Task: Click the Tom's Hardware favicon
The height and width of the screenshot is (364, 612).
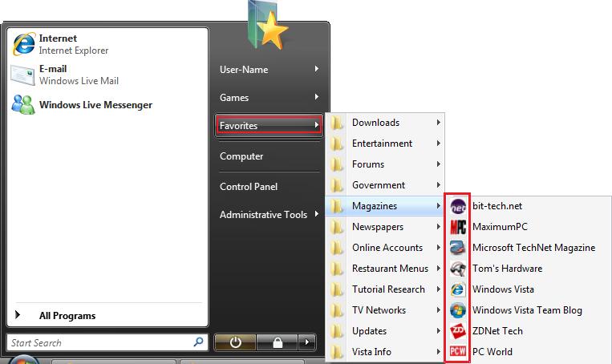Action: [x=458, y=269]
